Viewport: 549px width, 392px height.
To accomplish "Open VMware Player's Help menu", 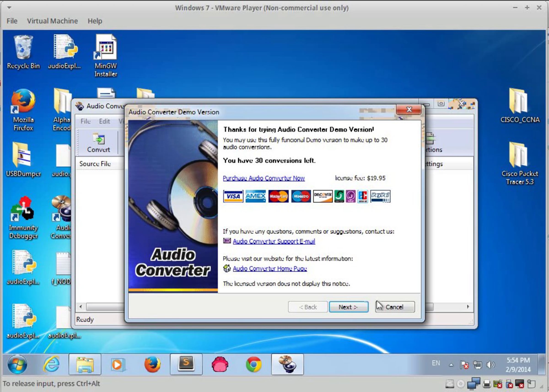I will (x=95, y=21).
